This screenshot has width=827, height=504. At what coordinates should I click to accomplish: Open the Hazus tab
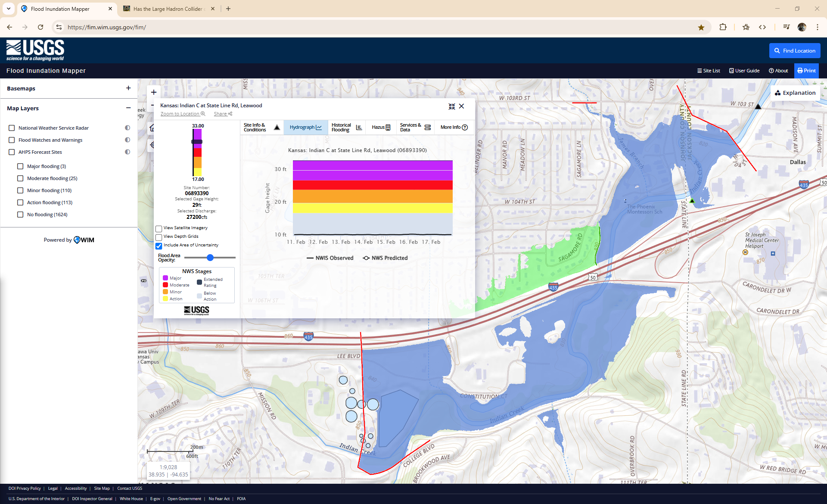coord(381,128)
